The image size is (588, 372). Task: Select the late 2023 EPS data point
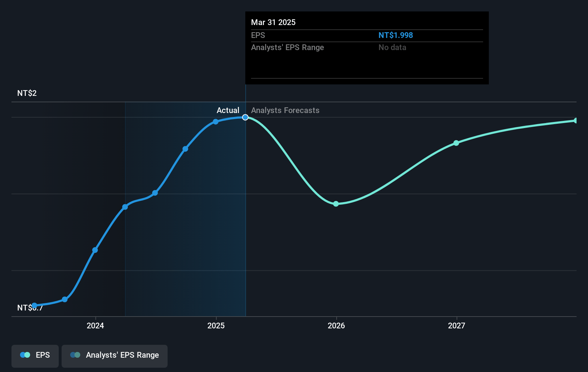coord(65,299)
